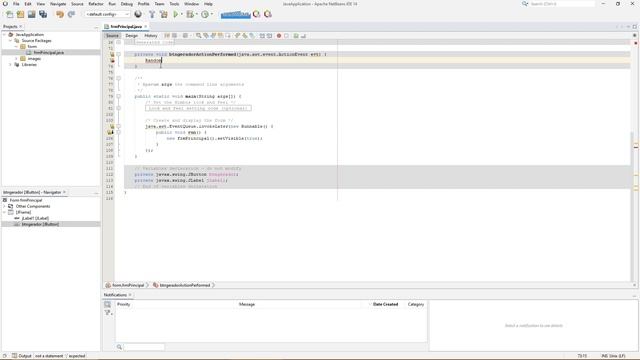Expand the folded Generated Code block
This screenshot has width=640, height=360.
pyautogui.click(x=119, y=42)
